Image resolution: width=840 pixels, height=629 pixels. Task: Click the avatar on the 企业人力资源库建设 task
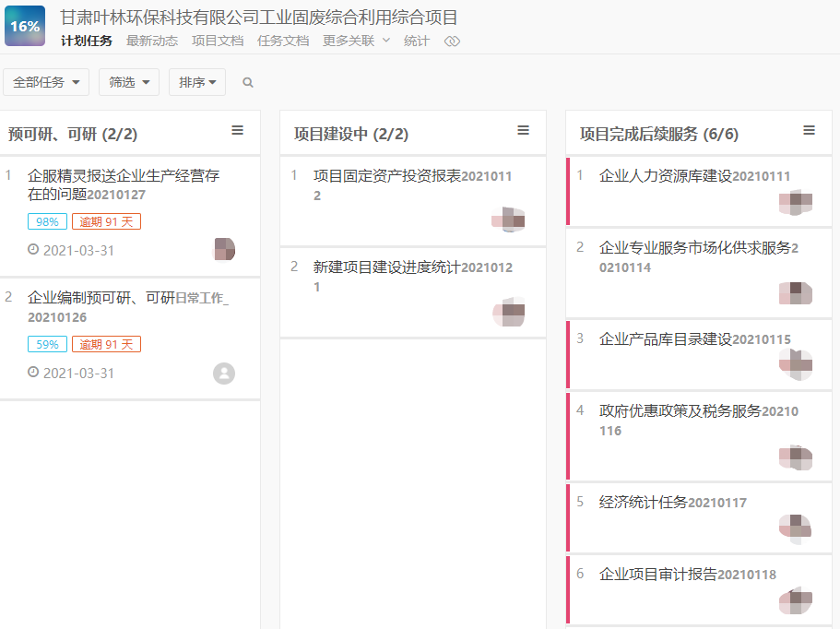point(796,203)
